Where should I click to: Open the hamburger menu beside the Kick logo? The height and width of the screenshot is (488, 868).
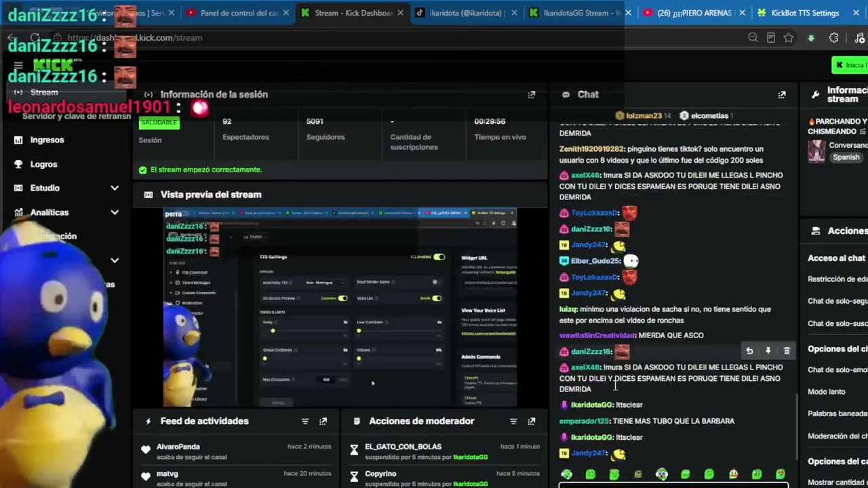[18, 66]
